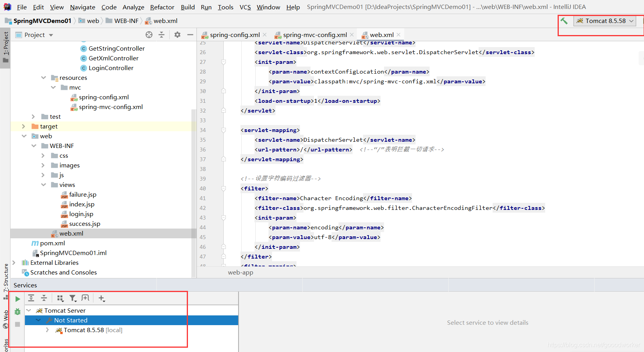Select GetStringController class

coord(116,48)
